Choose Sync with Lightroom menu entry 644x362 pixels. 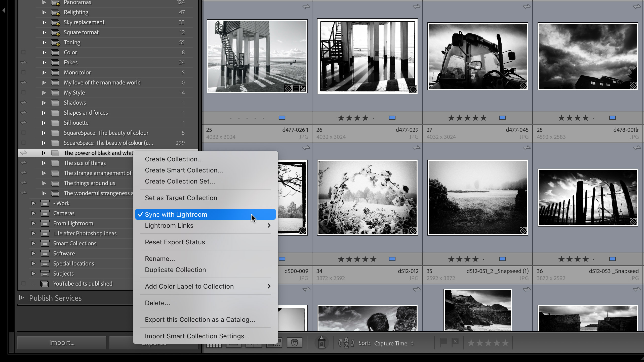tap(176, 214)
